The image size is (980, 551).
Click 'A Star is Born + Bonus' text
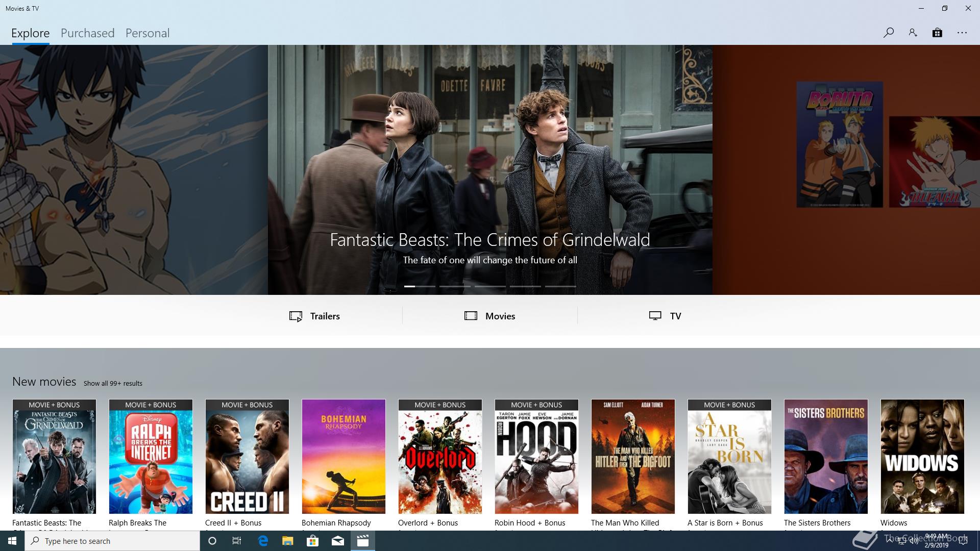pos(725,523)
